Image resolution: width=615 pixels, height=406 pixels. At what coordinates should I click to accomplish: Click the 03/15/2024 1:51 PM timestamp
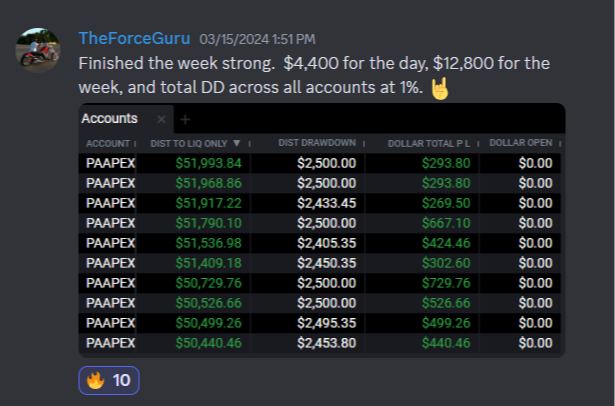click(257, 39)
